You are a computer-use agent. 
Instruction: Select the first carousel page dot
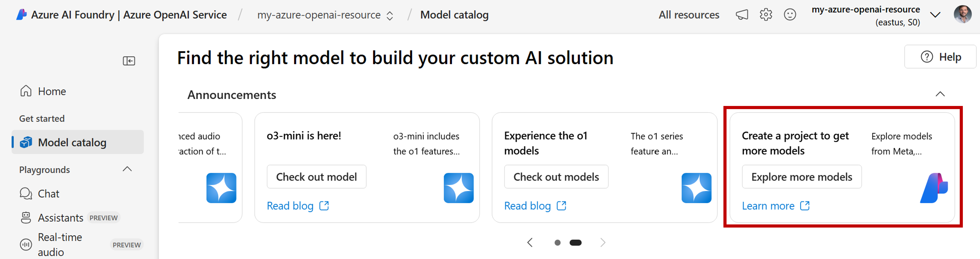[x=557, y=243]
